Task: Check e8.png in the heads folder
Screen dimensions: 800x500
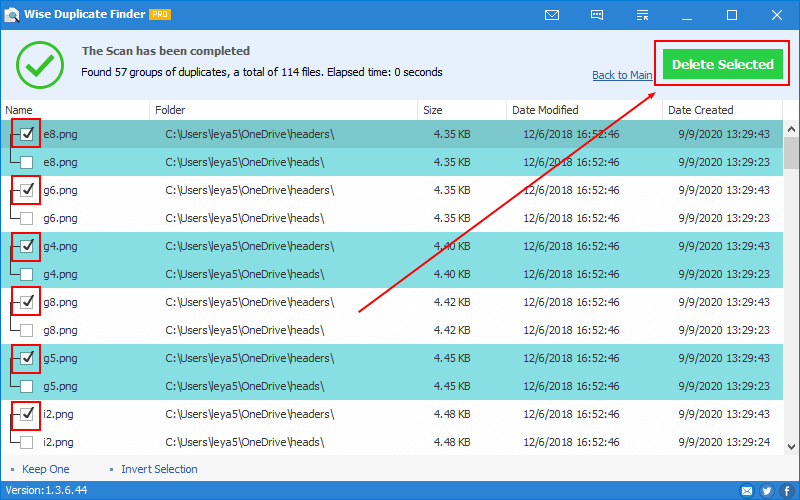Action: (27, 162)
